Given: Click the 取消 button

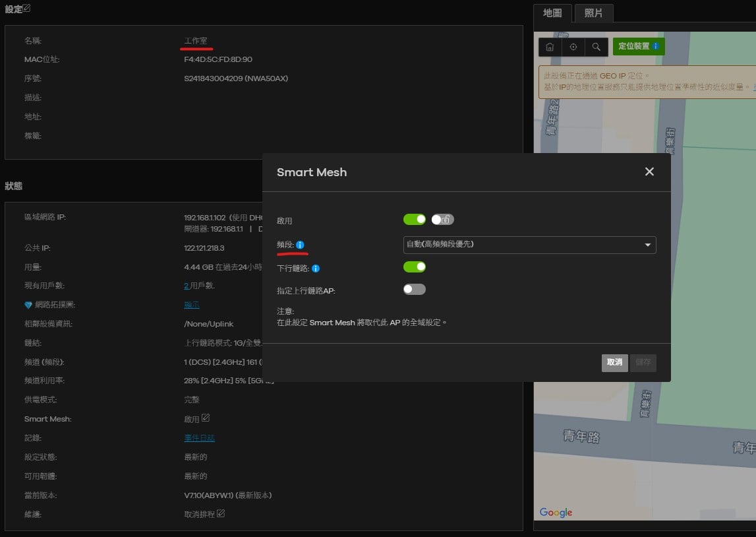Looking at the screenshot, I should click(615, 362).
